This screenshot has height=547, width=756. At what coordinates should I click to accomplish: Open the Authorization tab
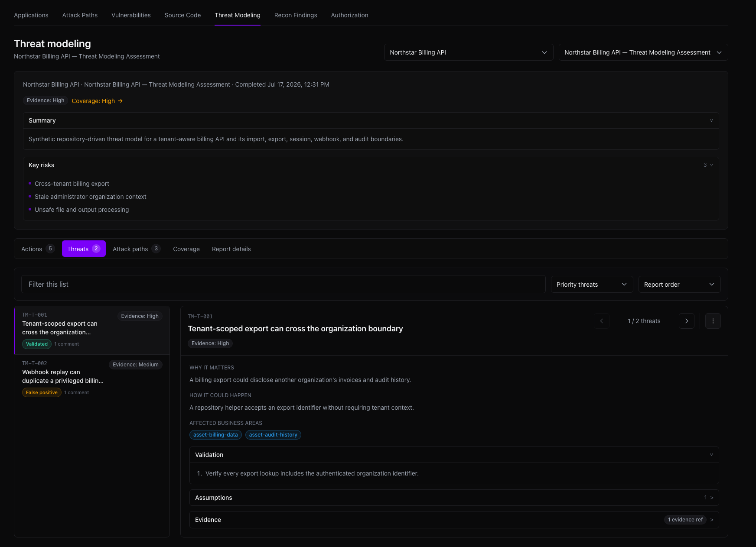pyautogui.click(x=349, y=15)
